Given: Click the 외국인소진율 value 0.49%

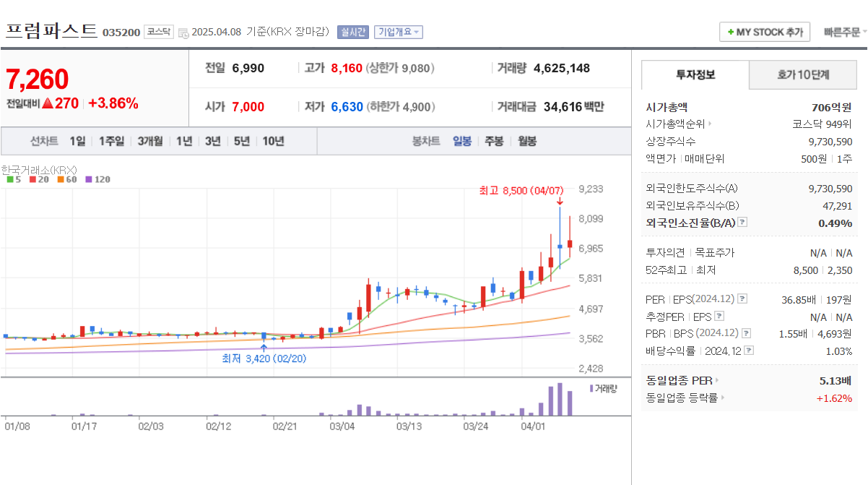Looking at the screenshot, I should [x=836, y=223].
